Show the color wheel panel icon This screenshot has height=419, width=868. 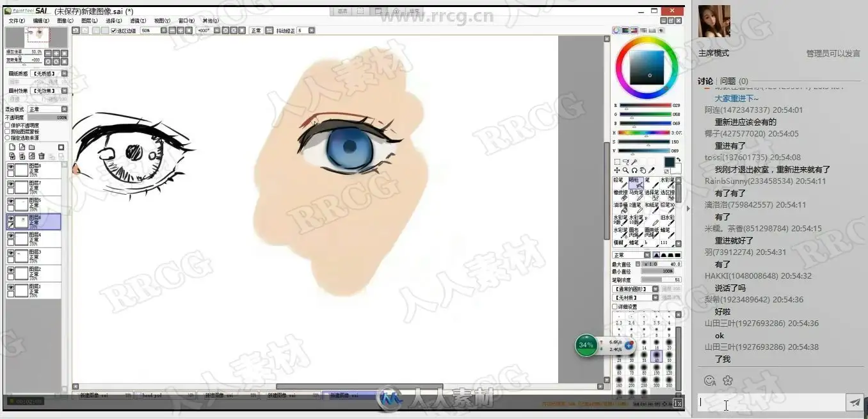pos(616,30)
